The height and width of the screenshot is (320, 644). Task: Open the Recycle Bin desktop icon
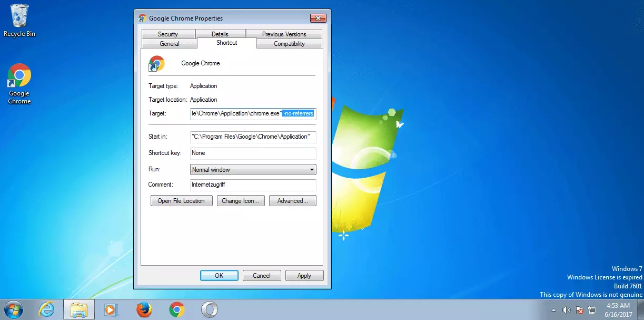tap(19, 21)
